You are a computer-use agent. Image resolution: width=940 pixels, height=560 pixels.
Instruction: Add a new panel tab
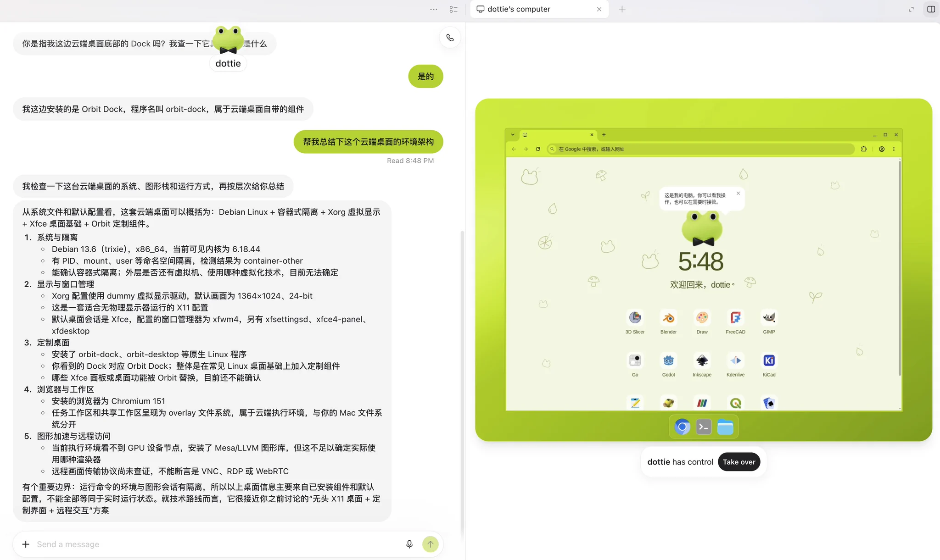pyautogui.click(x=622, y=9)
